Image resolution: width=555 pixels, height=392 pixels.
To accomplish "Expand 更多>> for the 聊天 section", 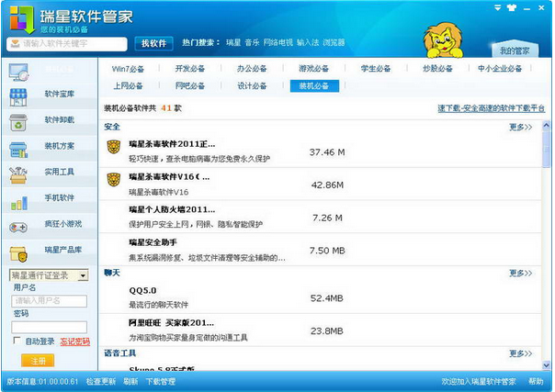I will click(520, 274).
